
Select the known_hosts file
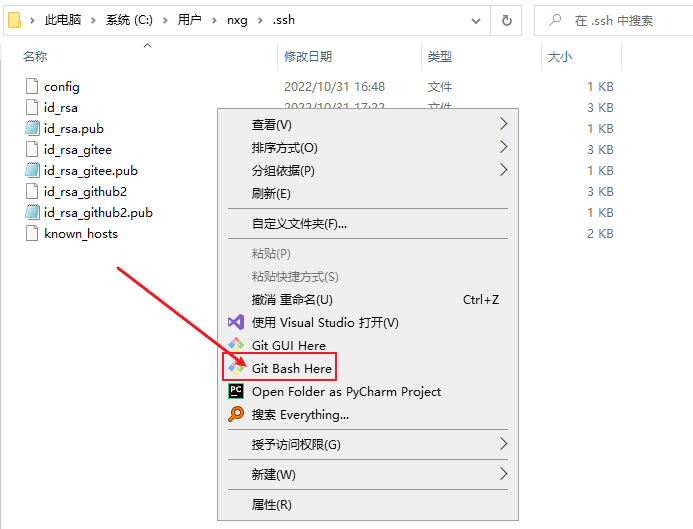80,233
